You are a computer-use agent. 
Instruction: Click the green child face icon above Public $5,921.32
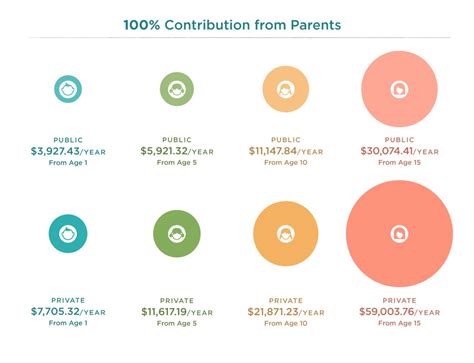[x=177, y=89]
